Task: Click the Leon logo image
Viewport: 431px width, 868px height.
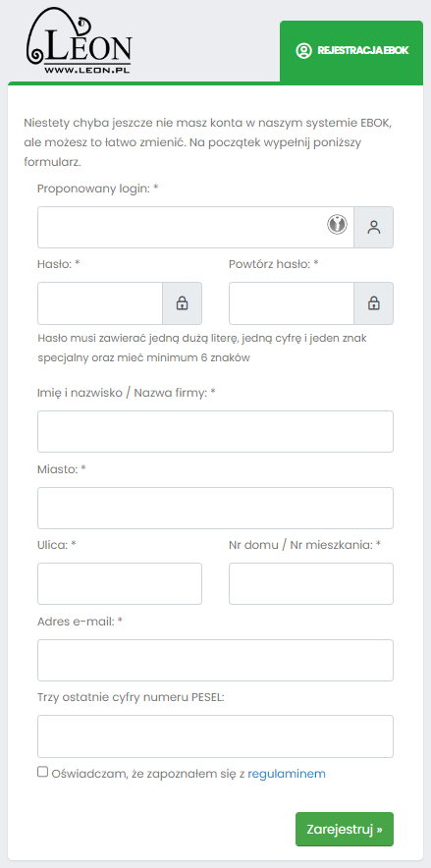Action: pos(78,40)
